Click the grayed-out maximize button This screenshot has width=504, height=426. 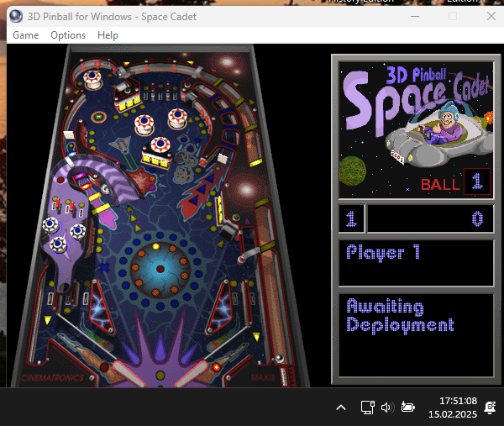[x=453, y=16]
